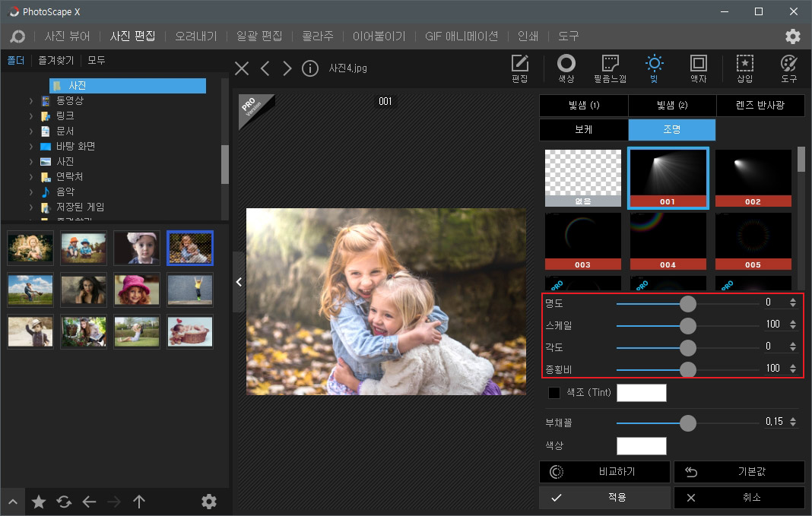812x516 pixels.
Task: Select the red hat girl thumbnail
Action: 137,290
